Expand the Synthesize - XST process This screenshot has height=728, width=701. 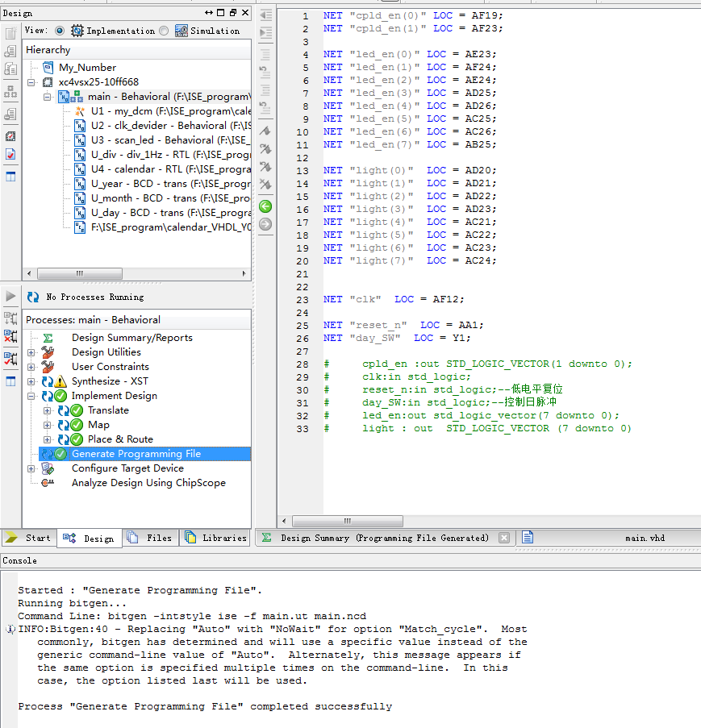31,381
